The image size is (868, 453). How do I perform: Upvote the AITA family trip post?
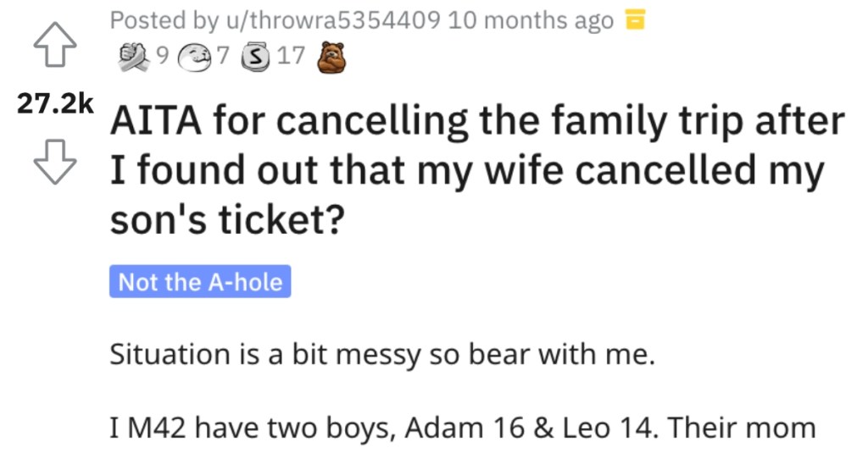click(55, 45)
